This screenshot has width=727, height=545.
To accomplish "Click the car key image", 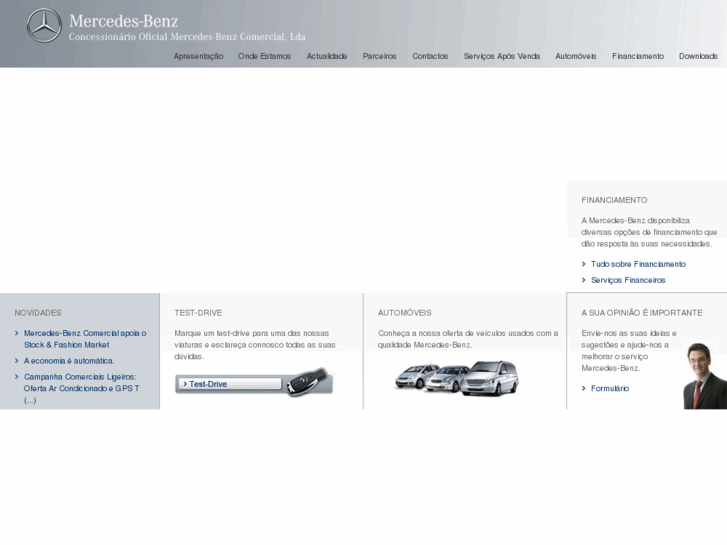I will point(308,382).
